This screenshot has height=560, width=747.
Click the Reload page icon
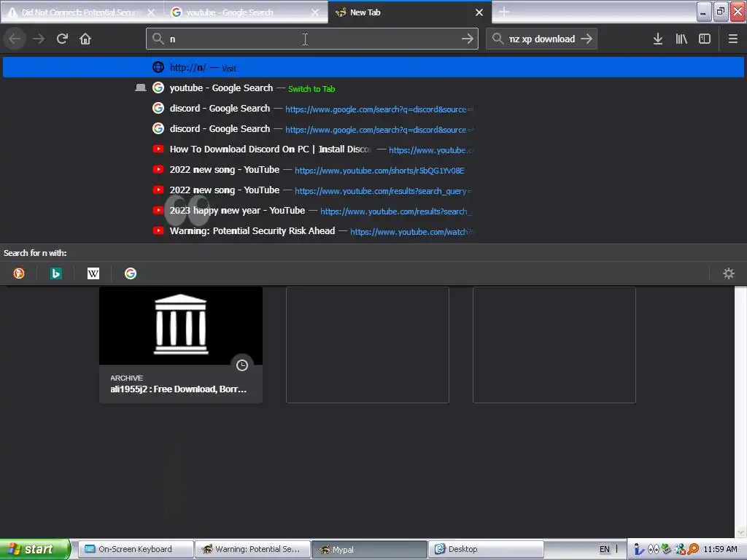62,39
